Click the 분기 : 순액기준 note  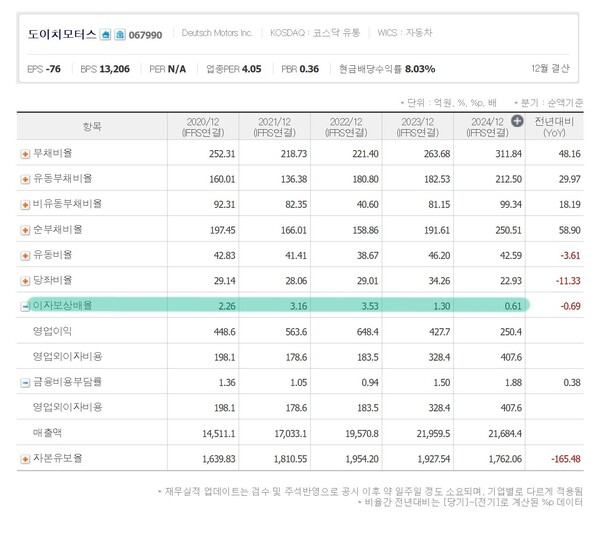[x=549, y=103]
